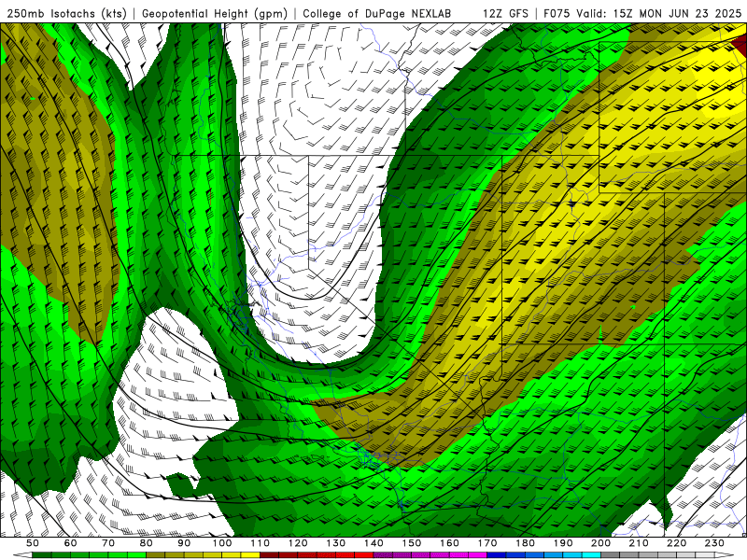
Task: Click the legend value 230
Action: (714, 543)
